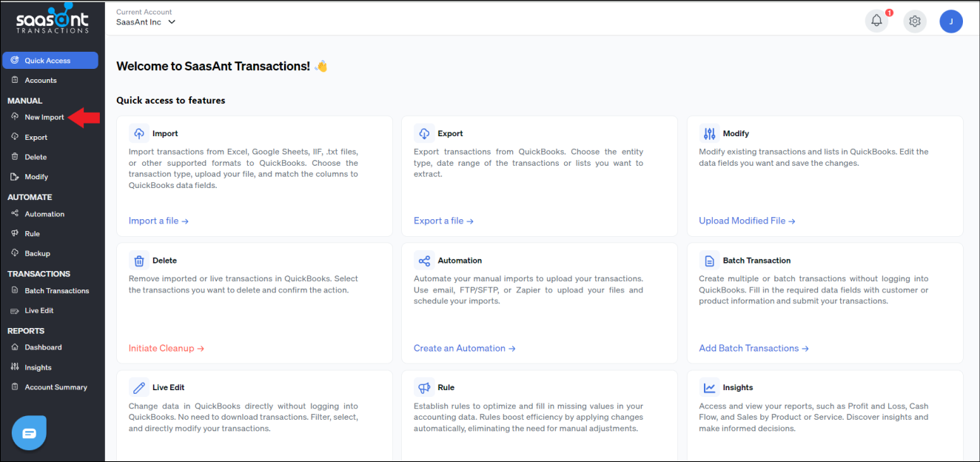Click the Export sidebar icon
980x462 pixels.
[x=15, y=137]
